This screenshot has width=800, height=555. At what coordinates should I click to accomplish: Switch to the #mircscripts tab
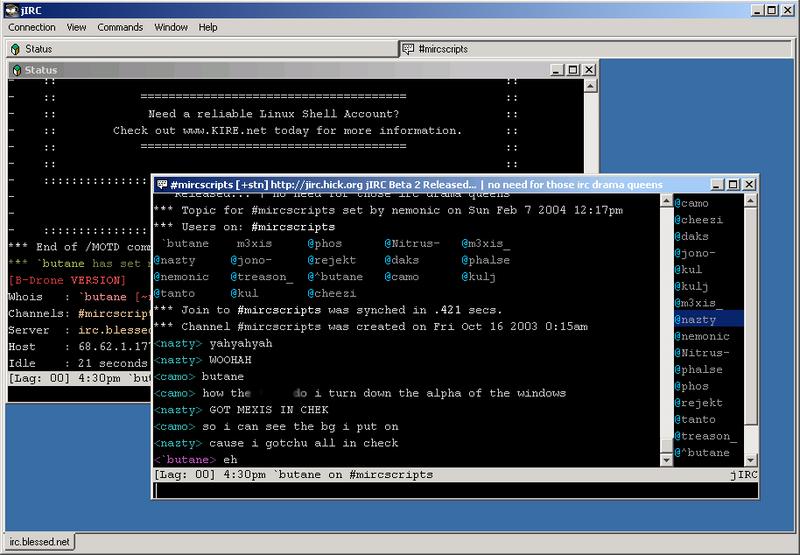[440, 48]
